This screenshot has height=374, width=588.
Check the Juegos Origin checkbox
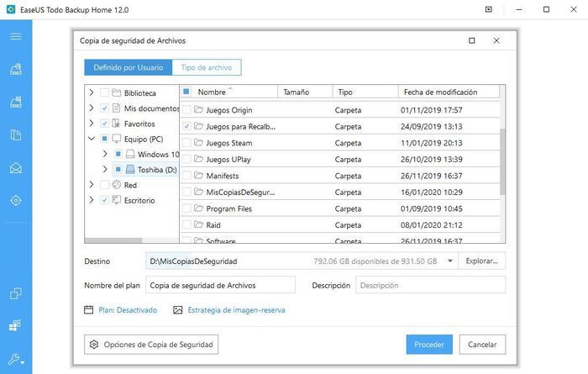coord(186,110)
